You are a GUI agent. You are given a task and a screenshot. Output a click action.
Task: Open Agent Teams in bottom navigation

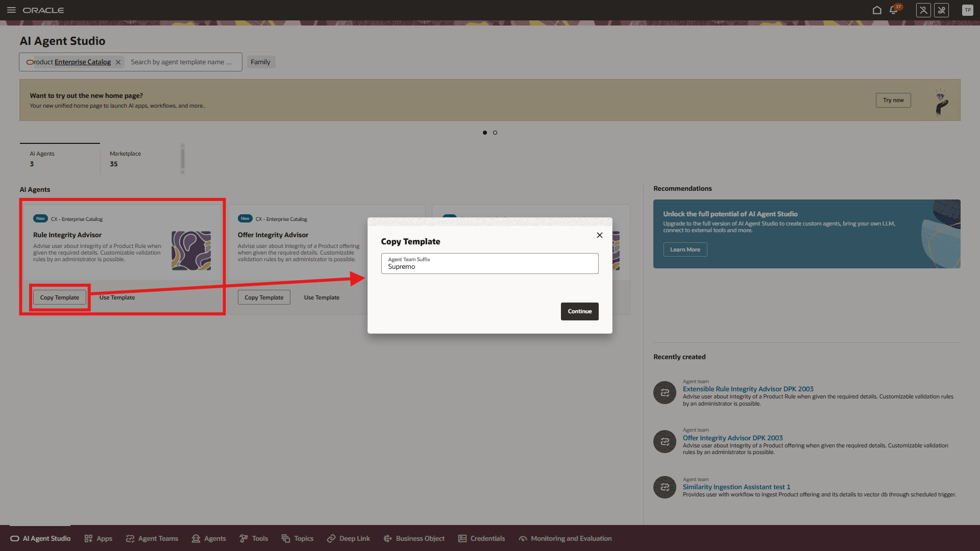(x=152, y=538)
